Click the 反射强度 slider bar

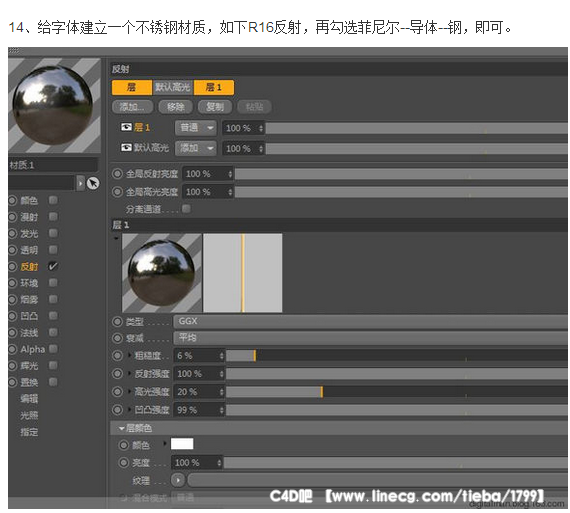pyautogui.click(x=397, y=374)
